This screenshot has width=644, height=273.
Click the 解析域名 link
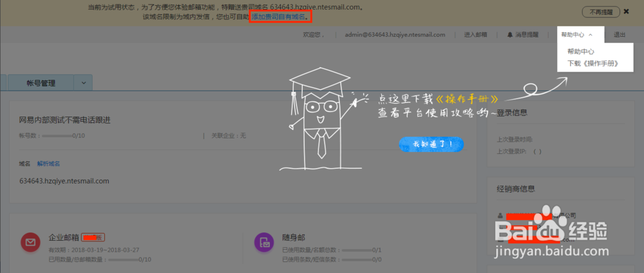(x=48, y=164)
